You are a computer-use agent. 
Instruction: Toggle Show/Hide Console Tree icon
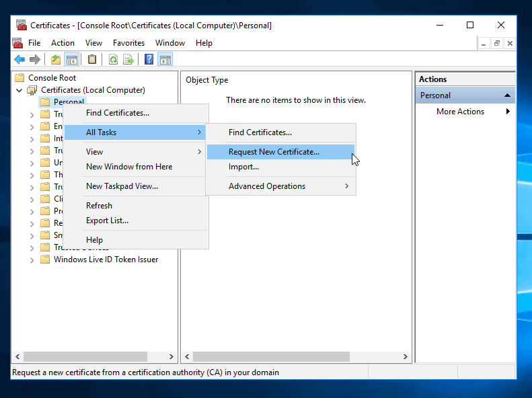coord(71,60)
